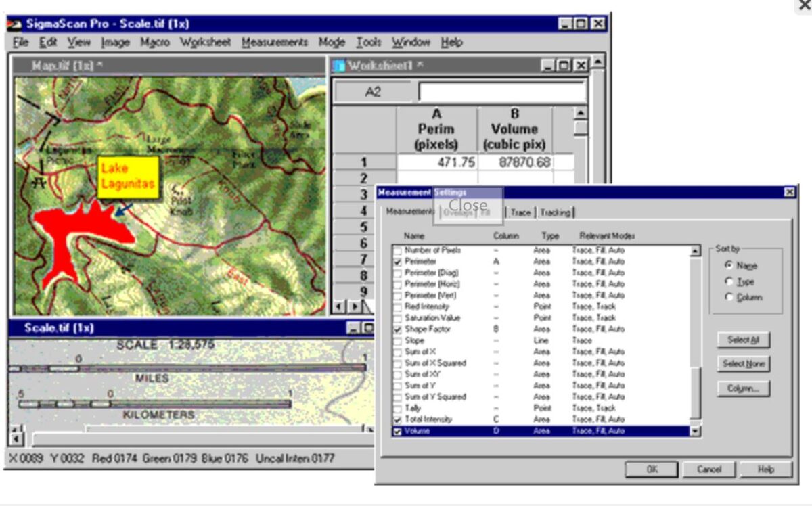Click the Lake Lagunitas yellow label
The width and height of the screenshot is (812, 506).
tap(128, 177)
